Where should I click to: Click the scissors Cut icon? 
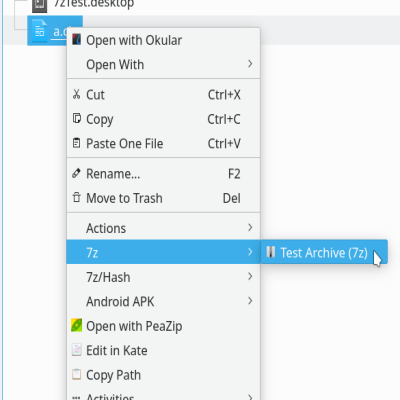77,95
